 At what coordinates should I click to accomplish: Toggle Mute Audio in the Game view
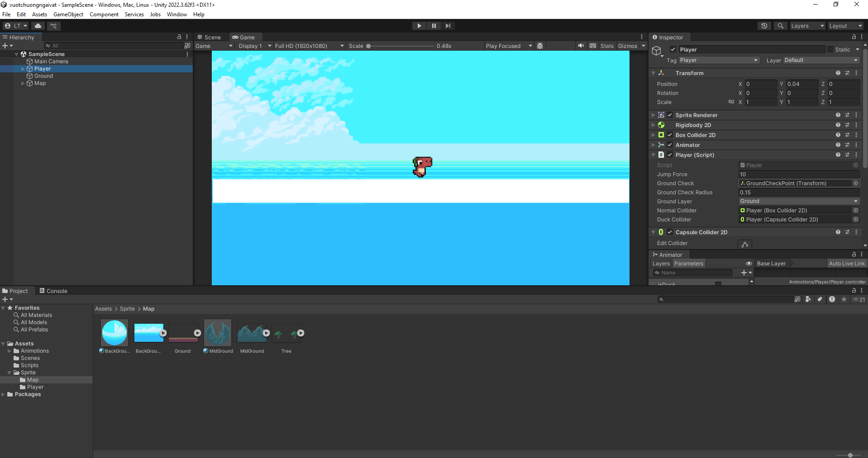(581, 46)
